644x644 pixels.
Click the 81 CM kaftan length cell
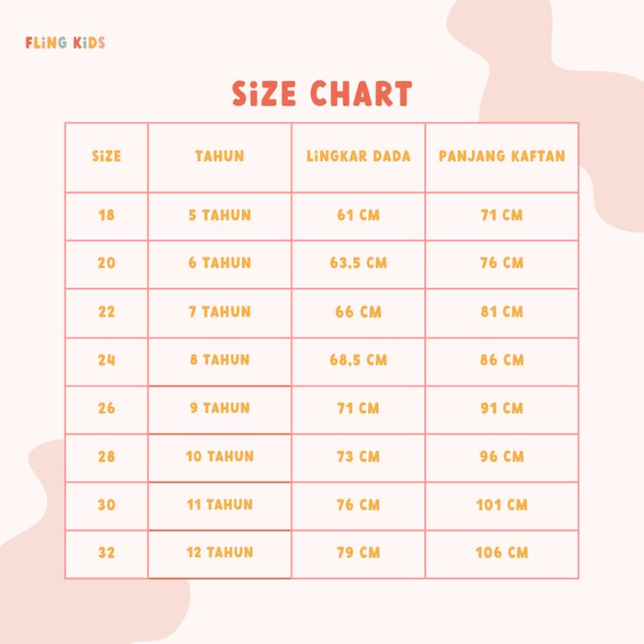[502, 311]
